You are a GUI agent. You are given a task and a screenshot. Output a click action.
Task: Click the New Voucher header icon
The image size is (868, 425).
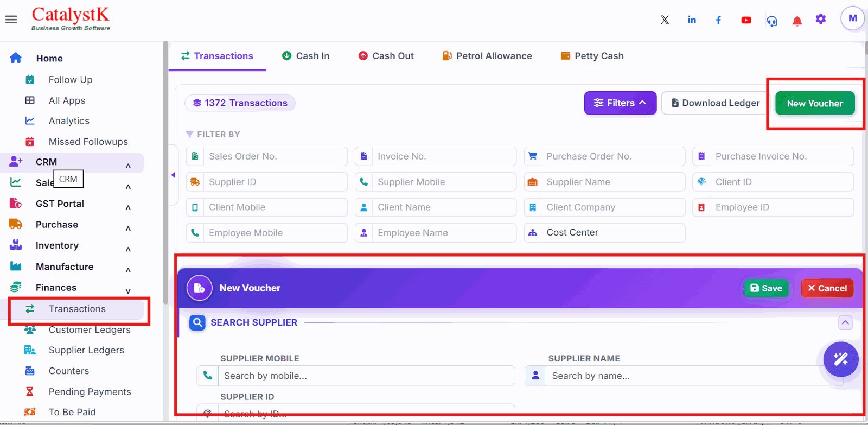(x=199, y=288)
